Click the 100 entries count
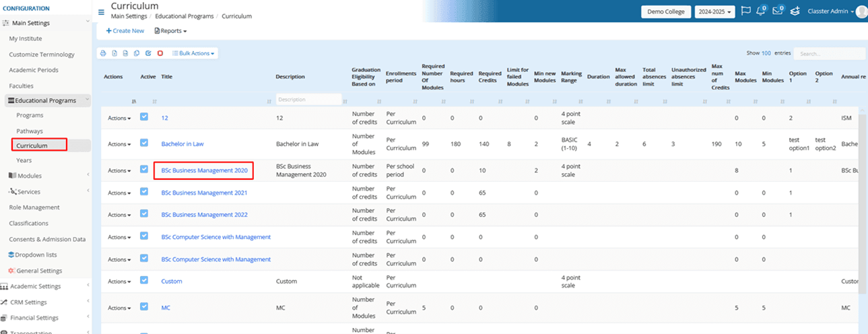 tap(766, 53)
